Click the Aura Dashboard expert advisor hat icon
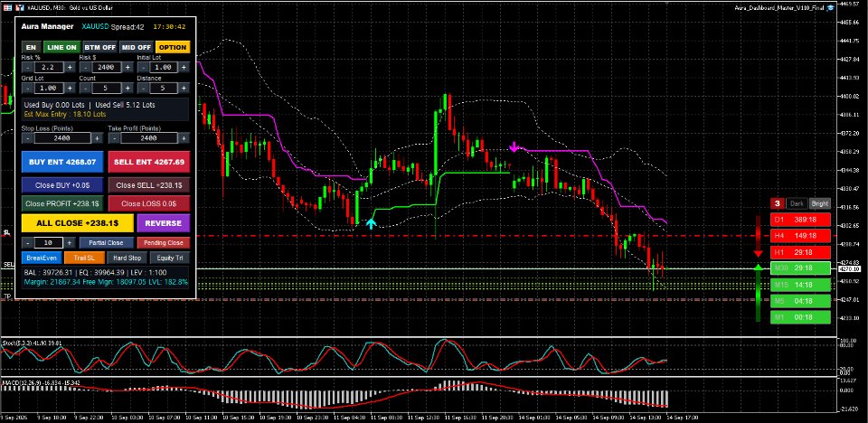 click(830, 8)
